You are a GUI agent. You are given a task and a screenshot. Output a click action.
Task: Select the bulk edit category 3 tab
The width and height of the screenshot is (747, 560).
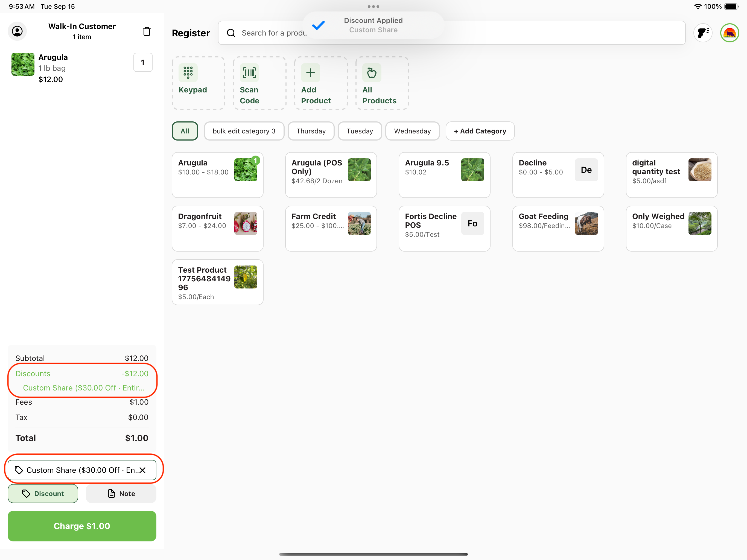click(244, 131)
